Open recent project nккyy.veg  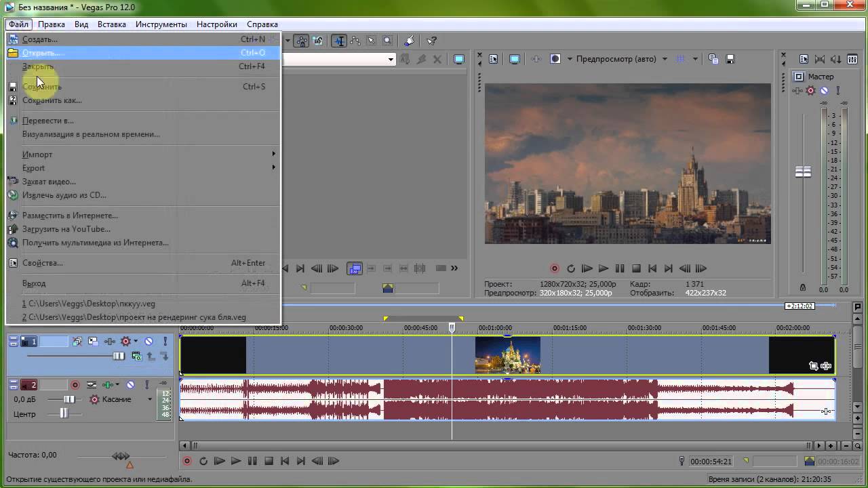[143, 304]
